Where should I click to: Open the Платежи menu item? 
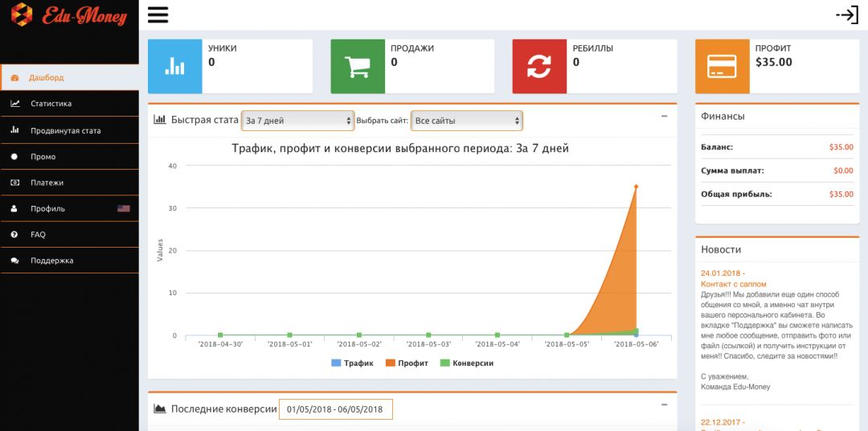pos(69,183)
